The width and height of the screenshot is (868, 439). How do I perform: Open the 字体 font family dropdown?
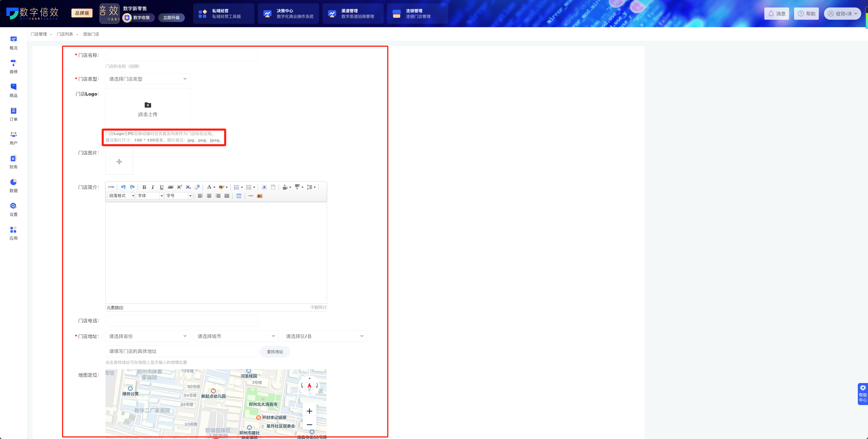(150, 195)
